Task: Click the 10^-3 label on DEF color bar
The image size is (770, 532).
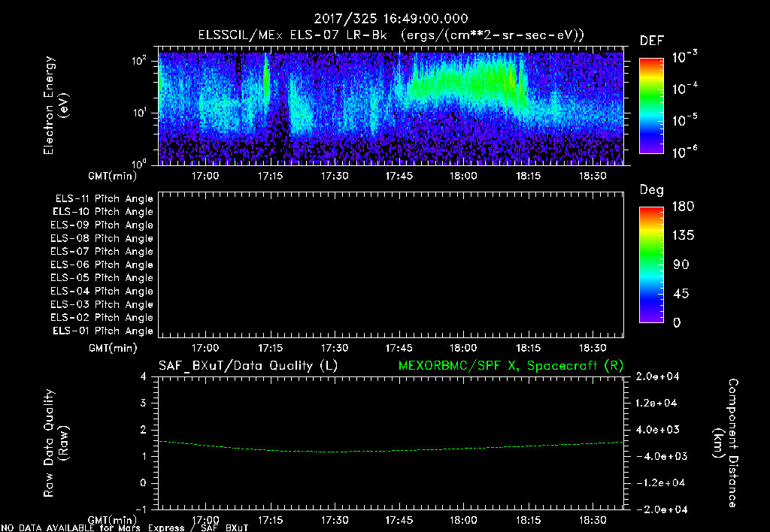Action: tap(684, 56)
